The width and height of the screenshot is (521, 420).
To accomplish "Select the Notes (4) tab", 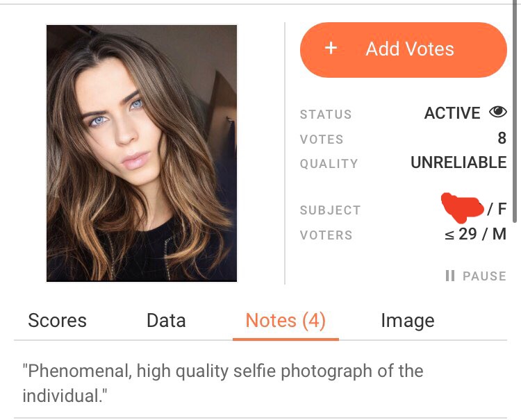I will (x=286, y=321).
